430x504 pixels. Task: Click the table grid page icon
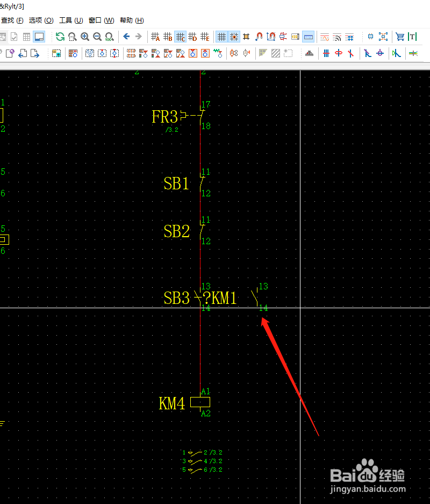pos(27,37)
